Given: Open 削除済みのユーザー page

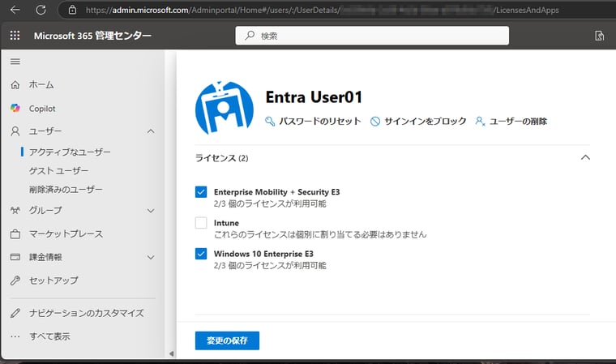Looking at the screenshot, I should pyautogui.click(x=66, y=190).
